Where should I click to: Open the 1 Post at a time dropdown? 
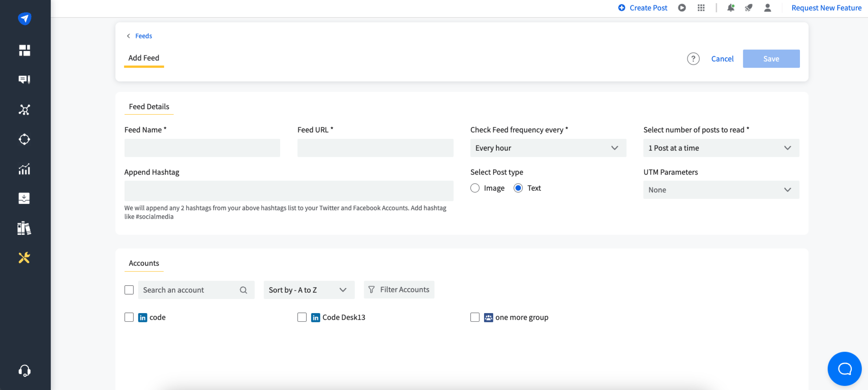pyautogui.click(x=721, y=148)
